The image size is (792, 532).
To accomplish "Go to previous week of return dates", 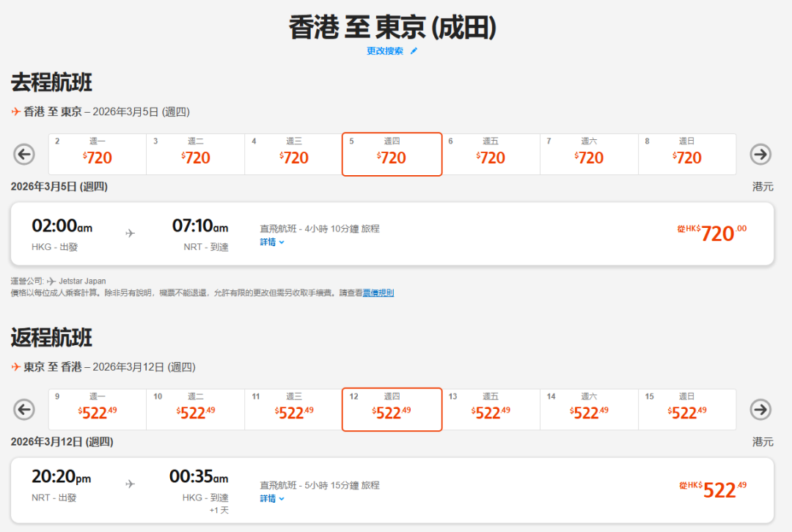I will pyautogui.click(x=24, y=410).
